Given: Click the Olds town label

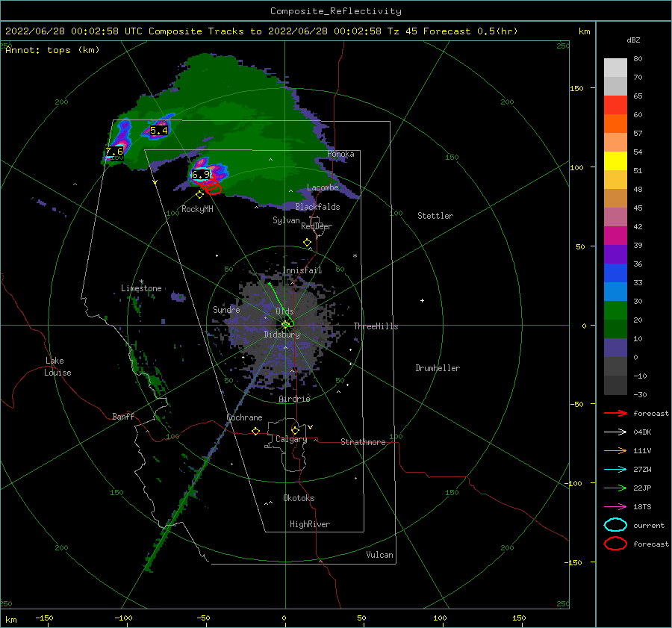Looking at the screenshot, I should point(284,311).
